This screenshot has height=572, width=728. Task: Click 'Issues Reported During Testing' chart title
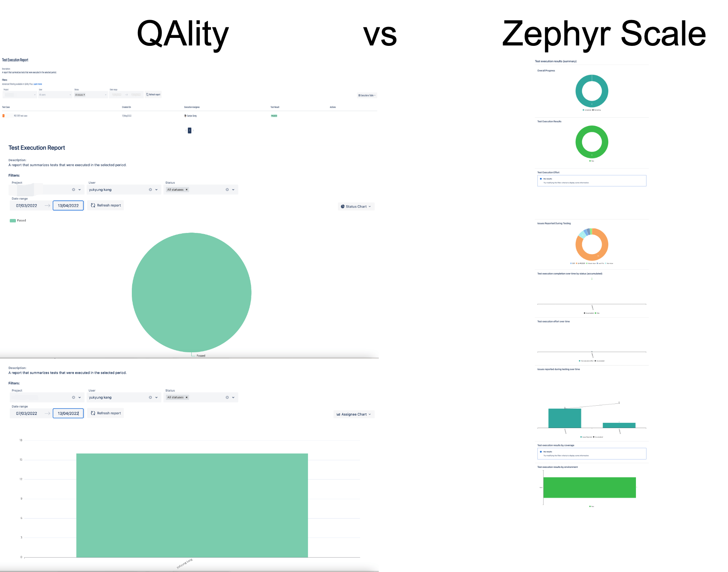pos(554,223)
